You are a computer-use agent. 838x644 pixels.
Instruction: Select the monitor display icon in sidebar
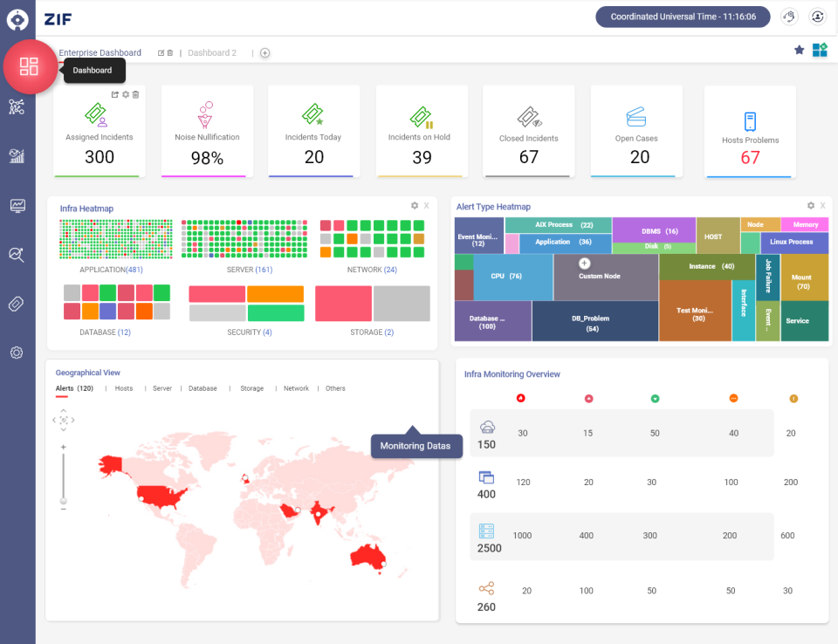[17, 206]
